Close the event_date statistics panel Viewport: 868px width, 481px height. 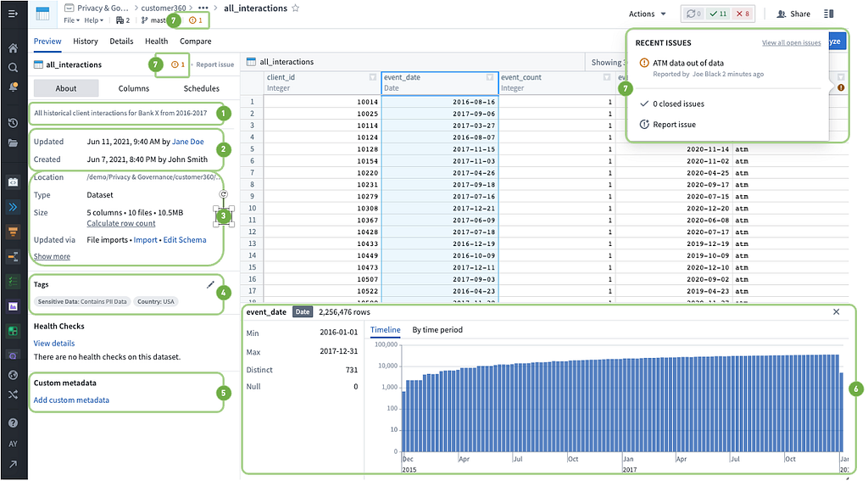click(836, 312)
